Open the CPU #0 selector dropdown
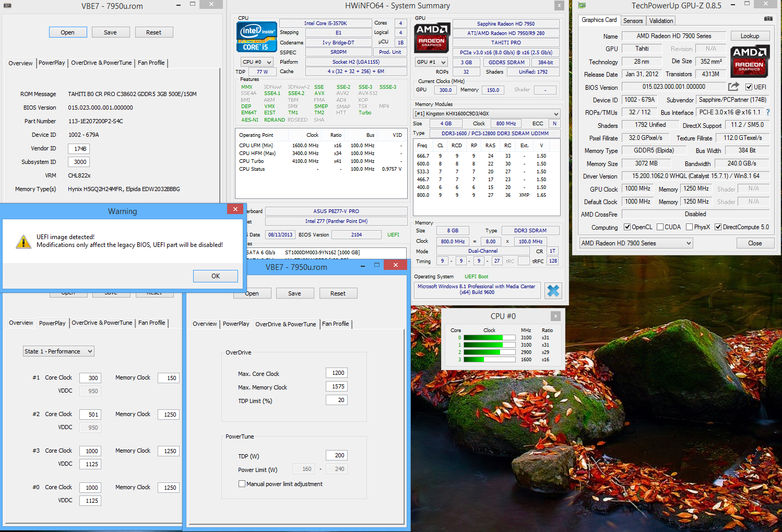The height and width of the screenshot is (532, 782). [x=257, y=62]
